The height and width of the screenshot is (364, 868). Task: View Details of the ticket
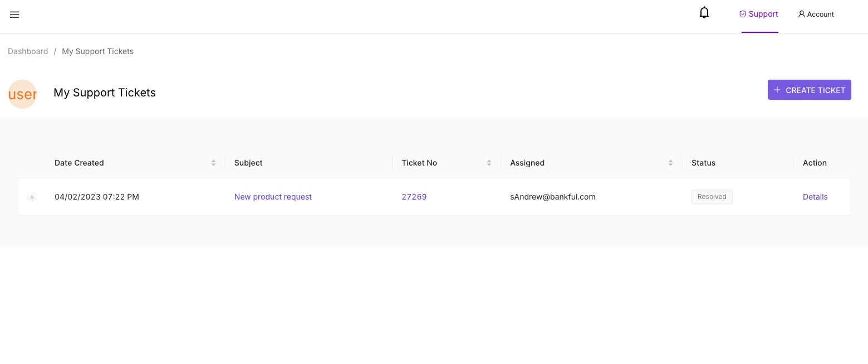tap(815, 197)
